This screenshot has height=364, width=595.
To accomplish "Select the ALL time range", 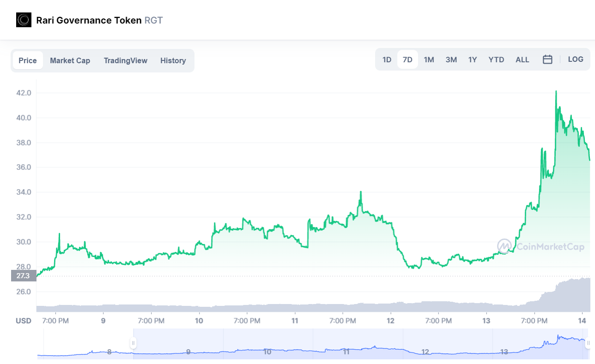I will pos(522,60).
